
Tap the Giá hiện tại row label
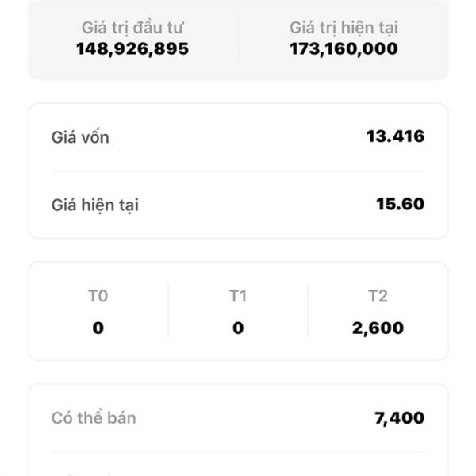click(95, 205)
